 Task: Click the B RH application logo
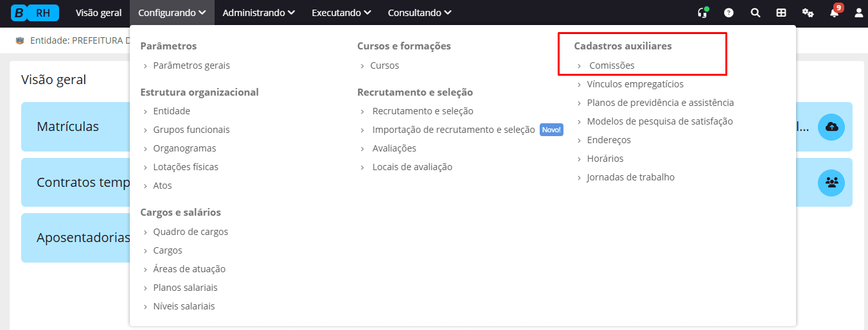(35, 12)
